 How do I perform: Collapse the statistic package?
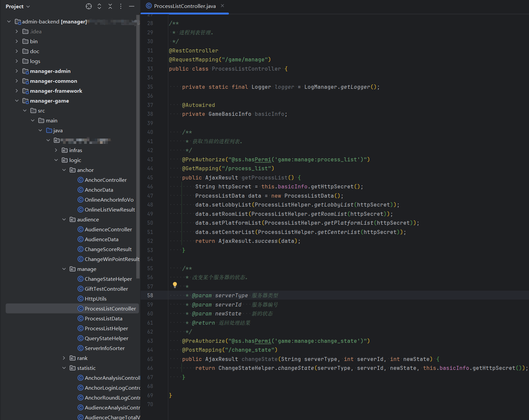[x=64, y=368]
